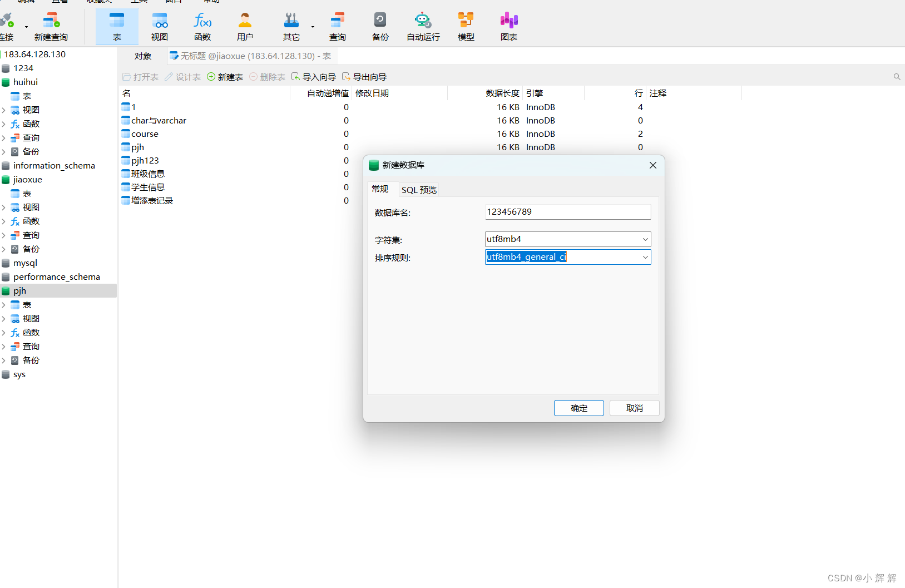Image resolution: width=905 pixels, height=588 pixels.
Task: Click the 导出向导 (Export Wizard) button
Action: [x=364, y=77]
